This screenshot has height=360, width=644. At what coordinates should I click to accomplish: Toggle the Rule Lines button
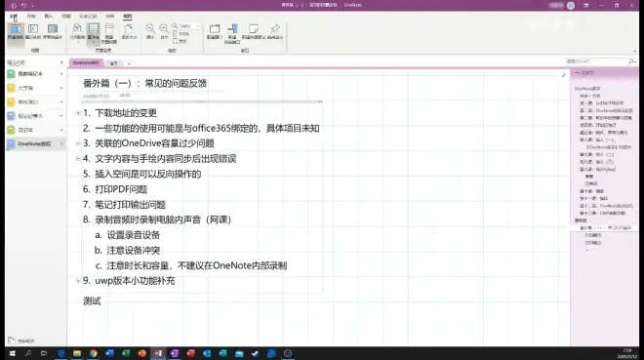tap(94, 32)
